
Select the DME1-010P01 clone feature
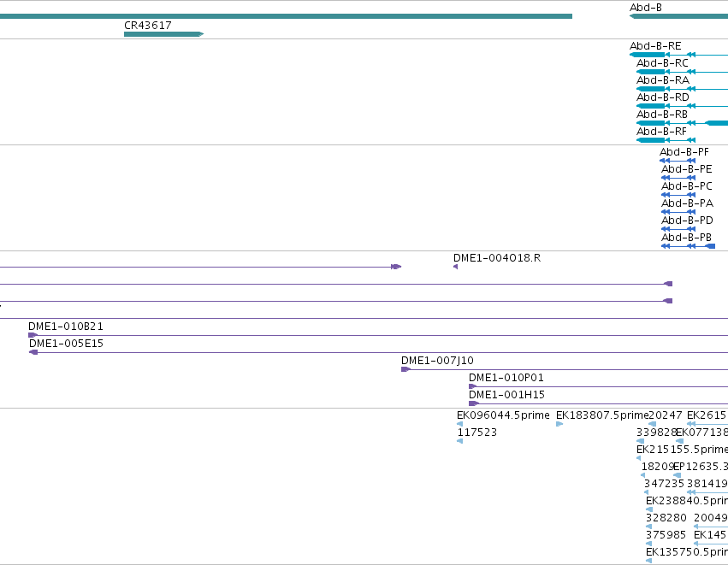[x=599, y=387]
